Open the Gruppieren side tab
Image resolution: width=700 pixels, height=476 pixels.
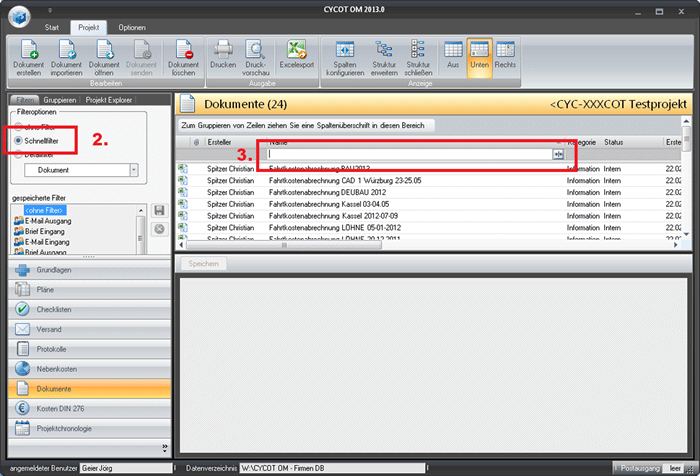59,100
